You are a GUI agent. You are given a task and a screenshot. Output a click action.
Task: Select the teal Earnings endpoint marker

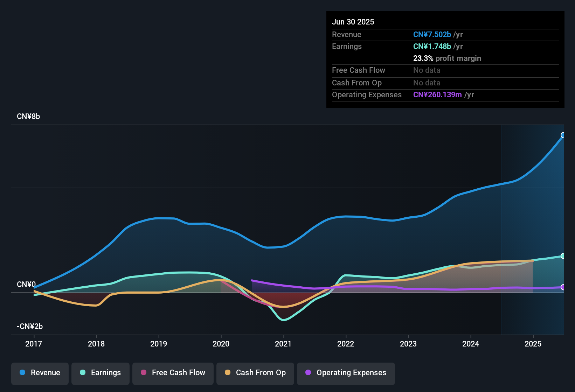[563, 255]
